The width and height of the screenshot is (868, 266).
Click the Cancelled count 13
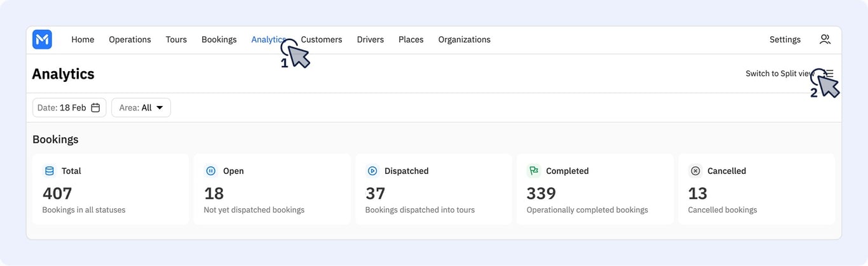(x=698, y=193)
